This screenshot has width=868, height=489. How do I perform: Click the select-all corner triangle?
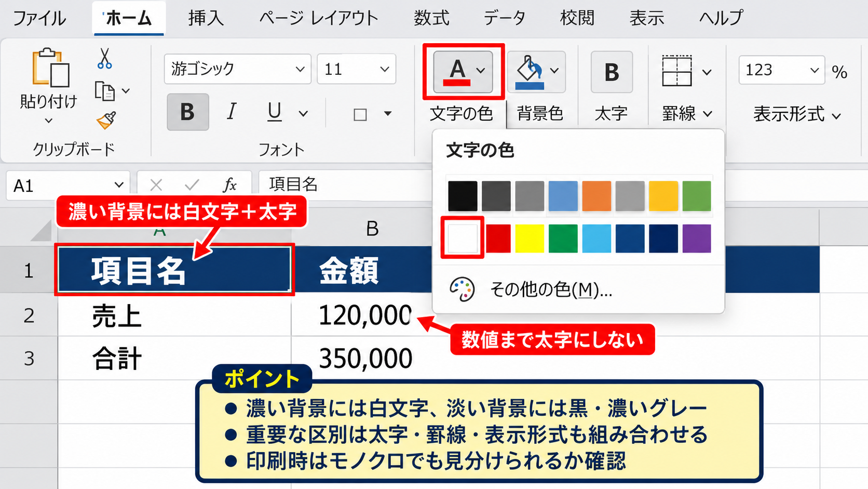coord(40,231)
